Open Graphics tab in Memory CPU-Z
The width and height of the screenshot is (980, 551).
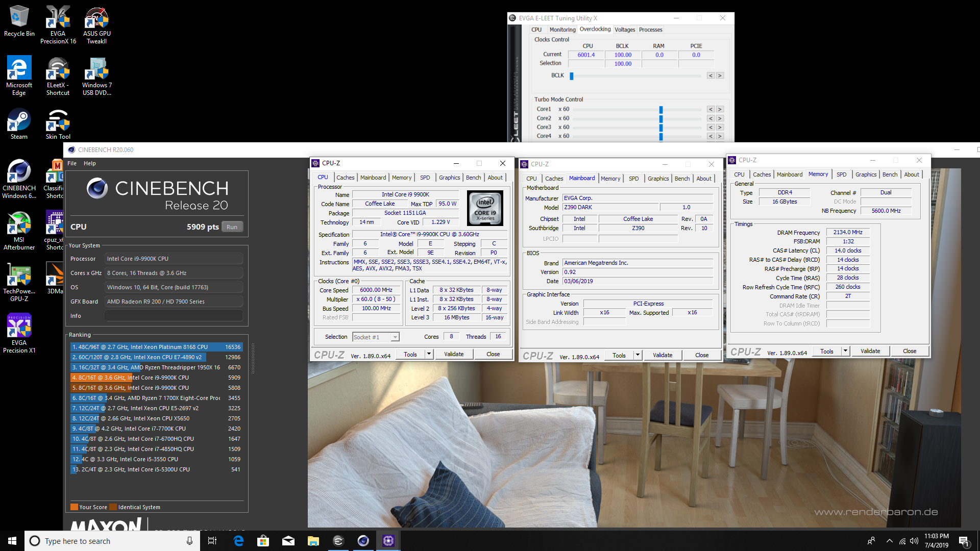[x=866, y=174]
